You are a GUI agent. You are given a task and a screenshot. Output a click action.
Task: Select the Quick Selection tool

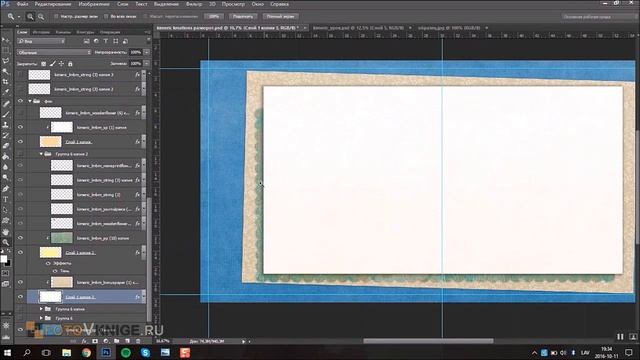[x=5, y=71]
